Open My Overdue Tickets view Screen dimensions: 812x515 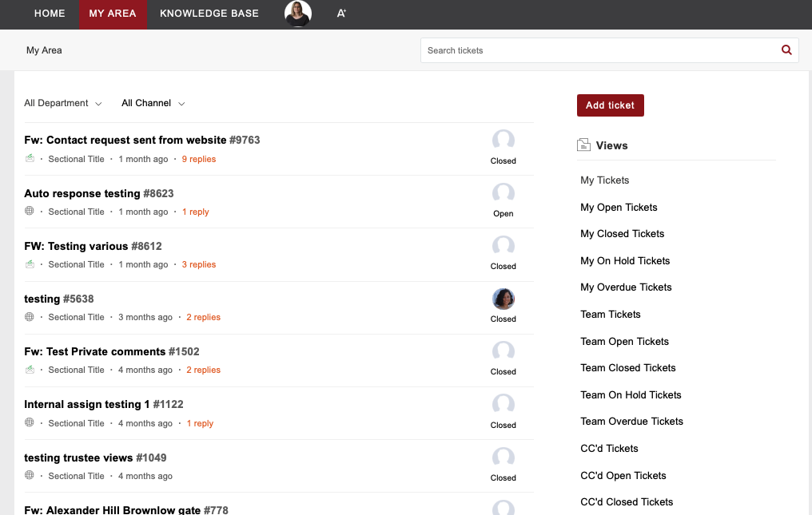point(626,287)
